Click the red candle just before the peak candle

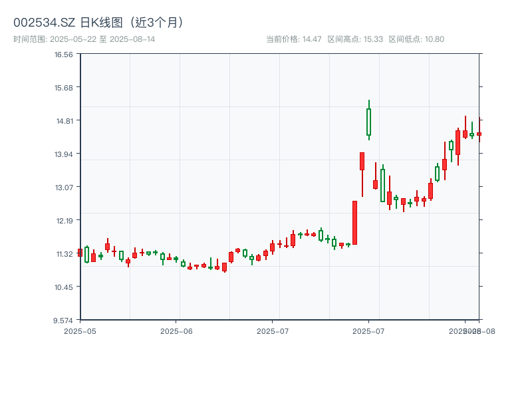(x=362, y=162)
